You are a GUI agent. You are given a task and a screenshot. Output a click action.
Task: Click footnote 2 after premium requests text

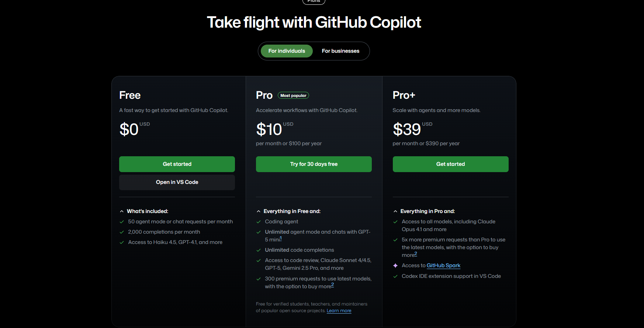click(x=332, y=284)
